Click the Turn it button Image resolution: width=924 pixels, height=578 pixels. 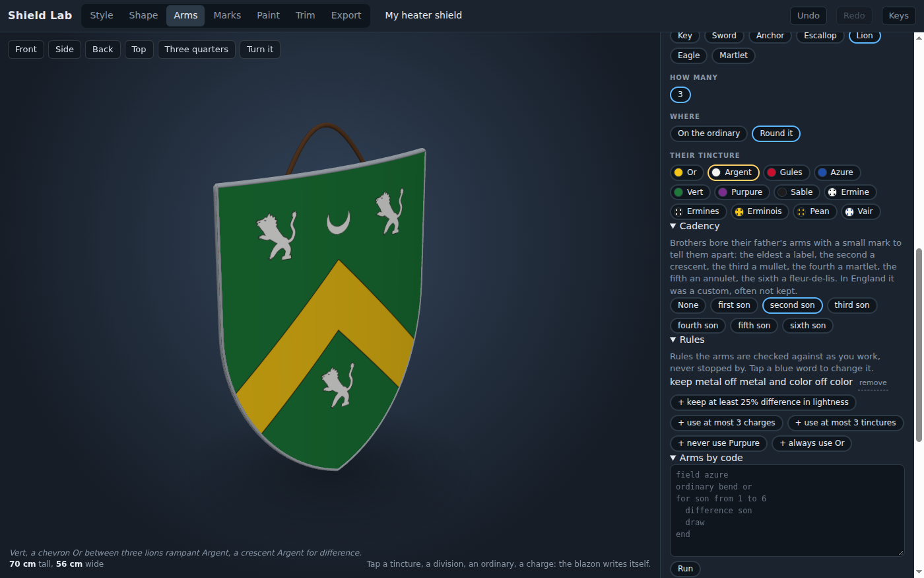[260, 50]
